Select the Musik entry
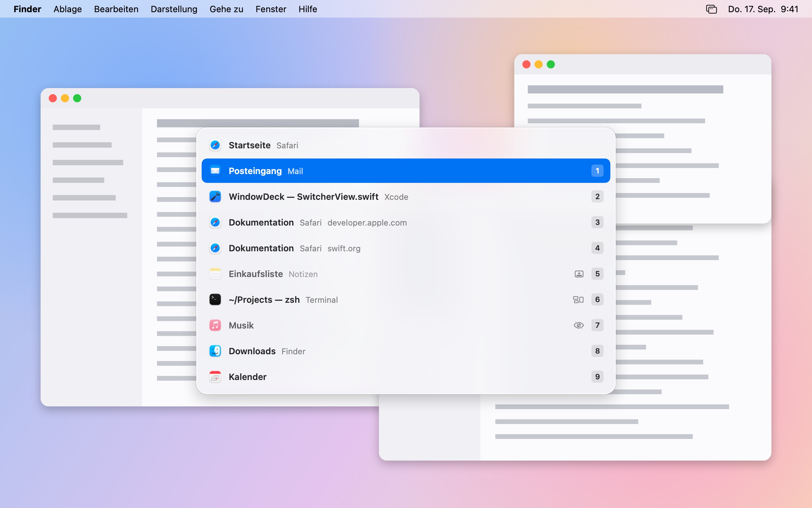This screenshot has width=812, height=508. pos(406,325)
